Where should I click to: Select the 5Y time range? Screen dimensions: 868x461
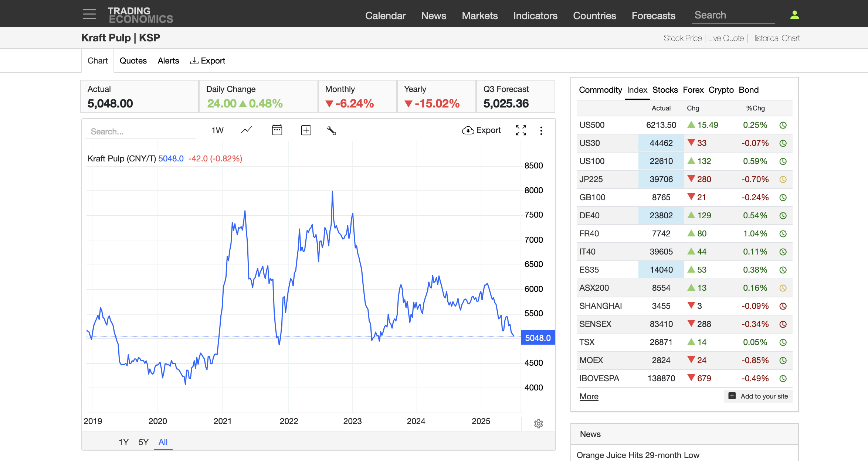pos(143,442)
